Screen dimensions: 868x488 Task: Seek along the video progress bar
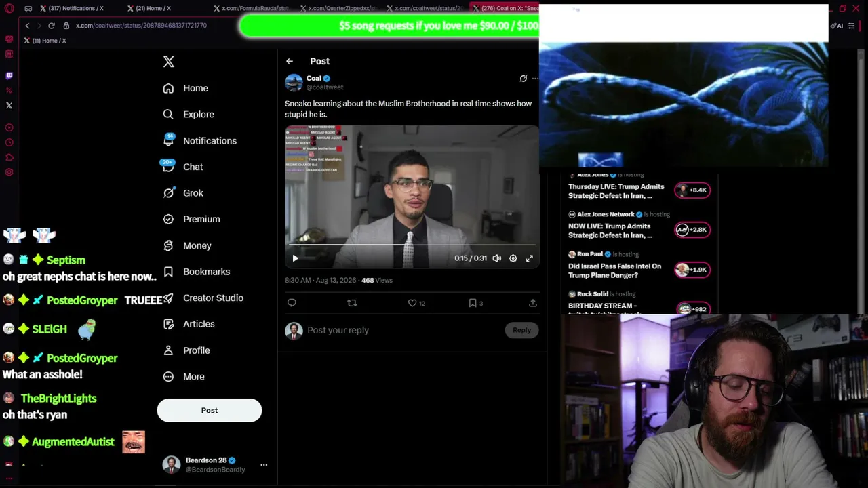click(412, 245)
